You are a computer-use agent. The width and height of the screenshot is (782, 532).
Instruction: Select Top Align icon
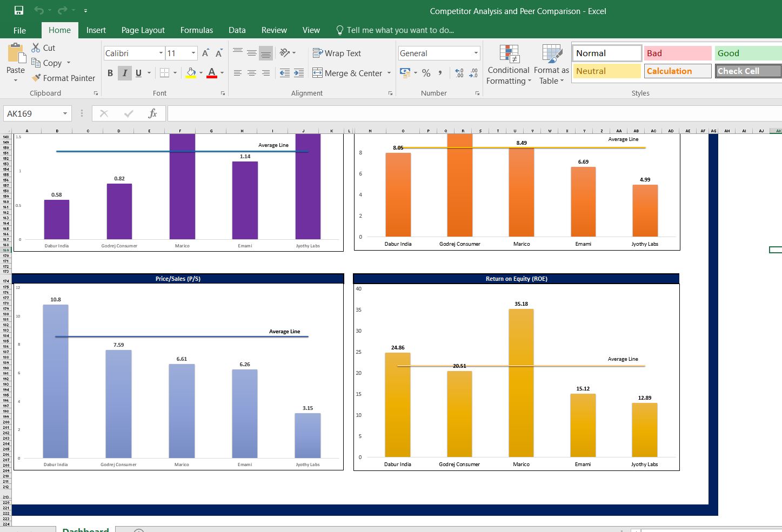pos(238,52)
